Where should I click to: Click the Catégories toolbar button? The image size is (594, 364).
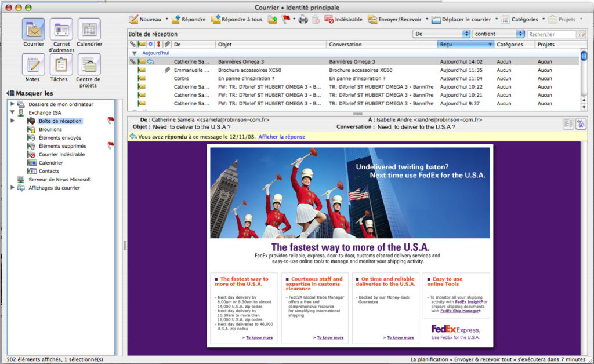pos(520,19)
